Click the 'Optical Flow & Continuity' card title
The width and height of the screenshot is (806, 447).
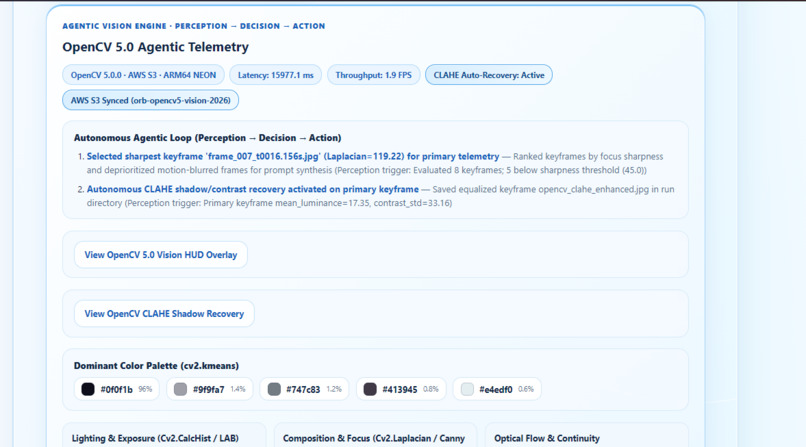[547, 438]
